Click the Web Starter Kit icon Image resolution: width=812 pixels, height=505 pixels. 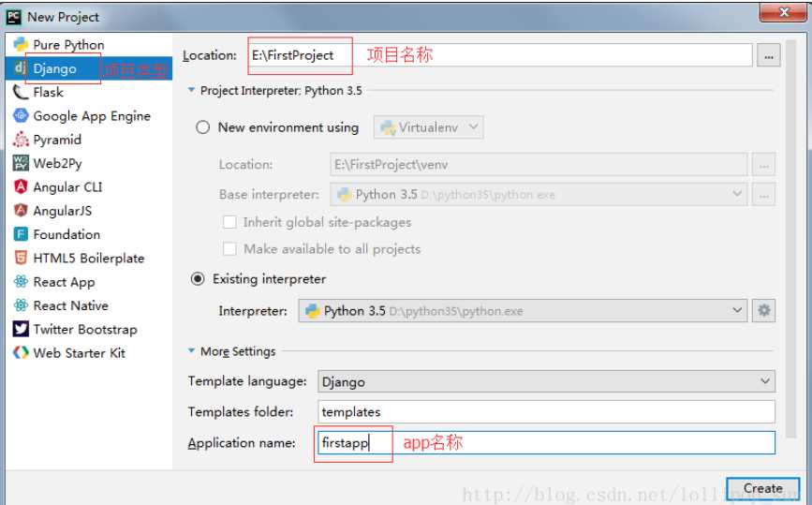(x=21, y=352)
